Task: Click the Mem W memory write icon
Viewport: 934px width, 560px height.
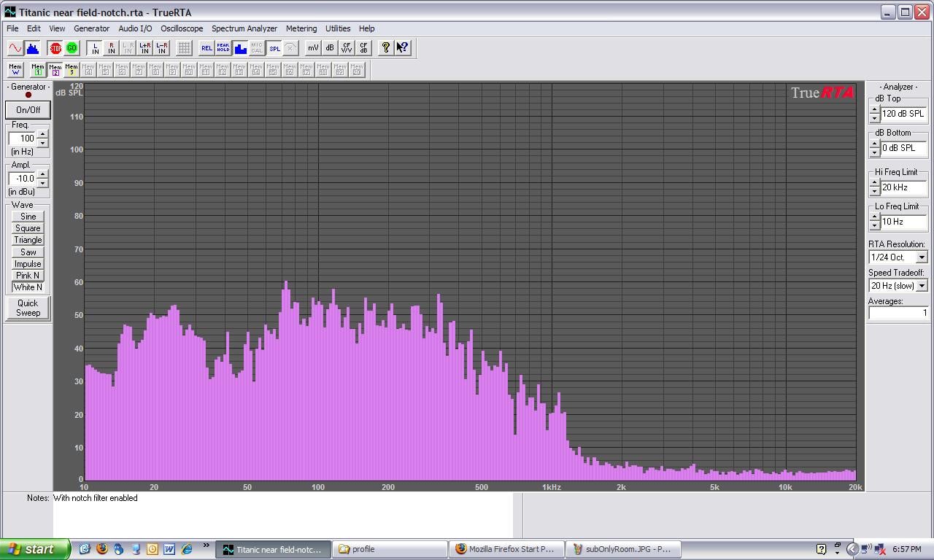Action: tap(15, 69)
